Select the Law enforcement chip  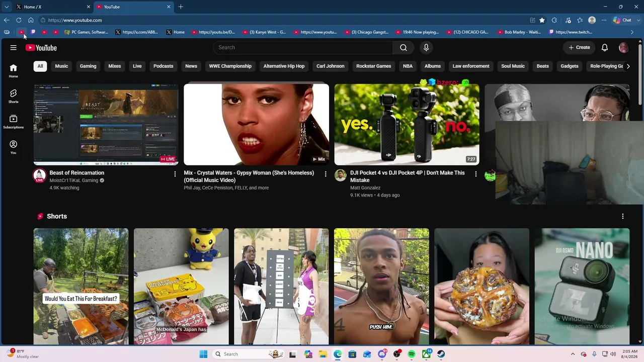tap(471, 66)
